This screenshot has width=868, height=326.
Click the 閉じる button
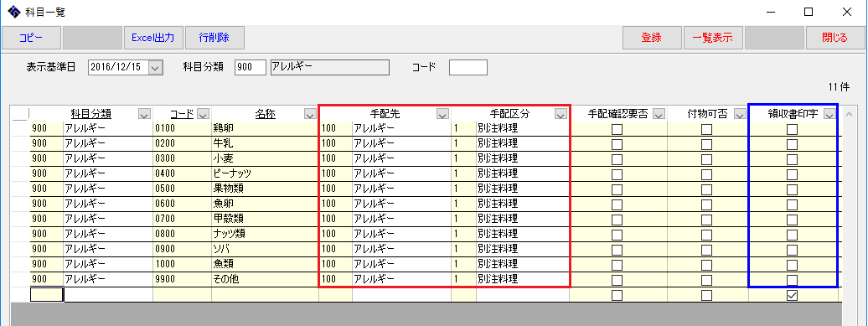point(834,38)
